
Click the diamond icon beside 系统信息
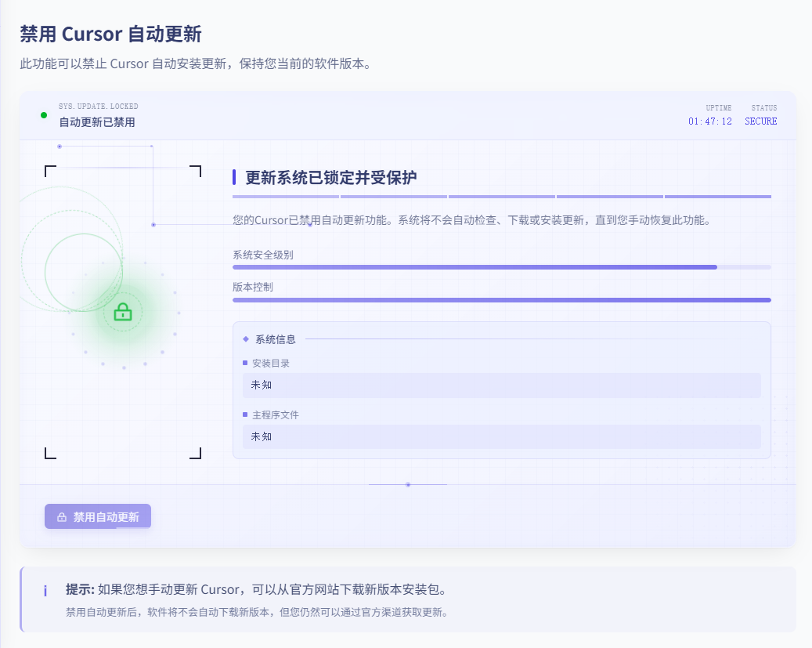point(246,339)
